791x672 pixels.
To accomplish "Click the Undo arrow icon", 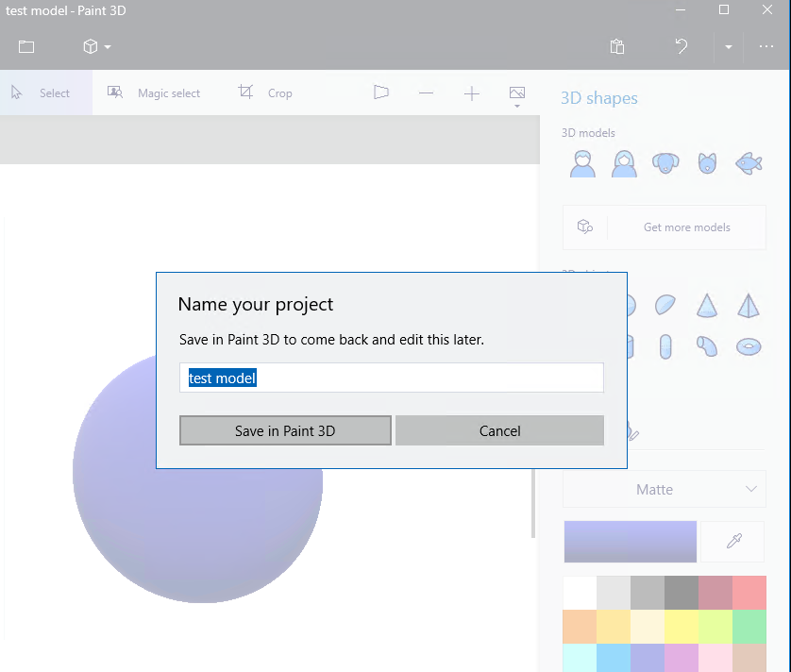I will coord(682,46).
